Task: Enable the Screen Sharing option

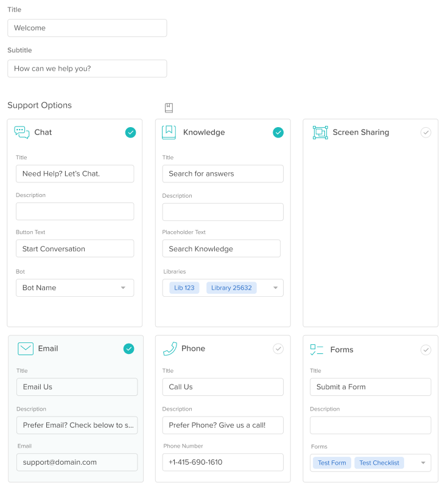Action: 425,133
